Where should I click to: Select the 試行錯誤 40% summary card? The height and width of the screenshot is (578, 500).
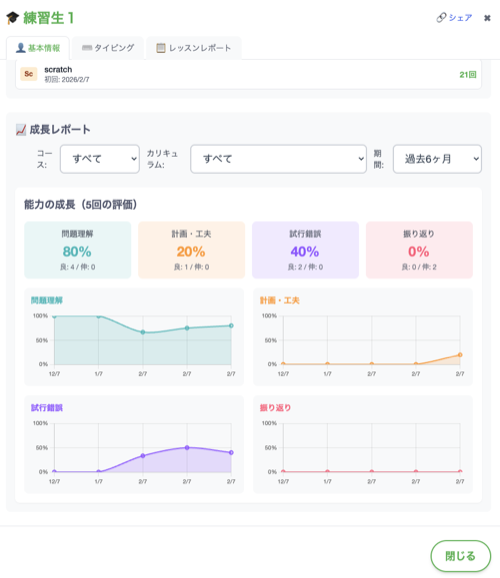click(305, 250)
